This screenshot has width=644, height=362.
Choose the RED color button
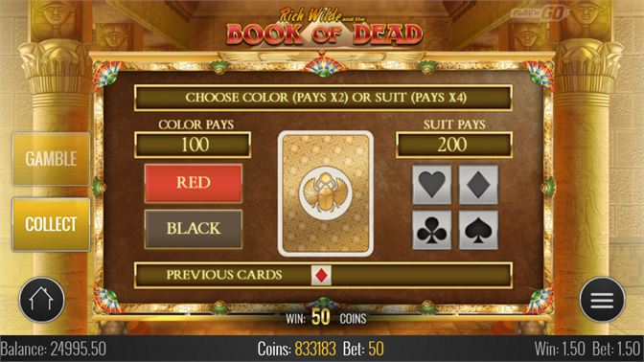coord(193,183)
